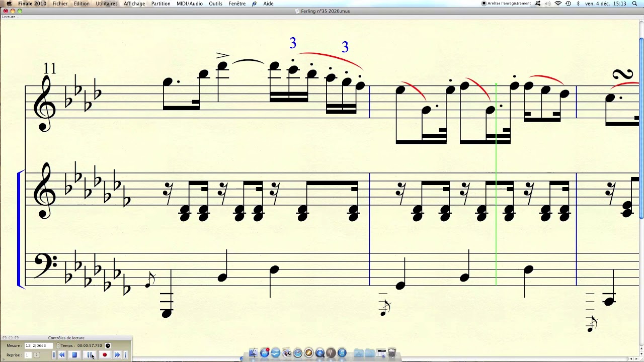
Task: Open QuickTime Player in the Dock
Action: (x=320, y=353)
